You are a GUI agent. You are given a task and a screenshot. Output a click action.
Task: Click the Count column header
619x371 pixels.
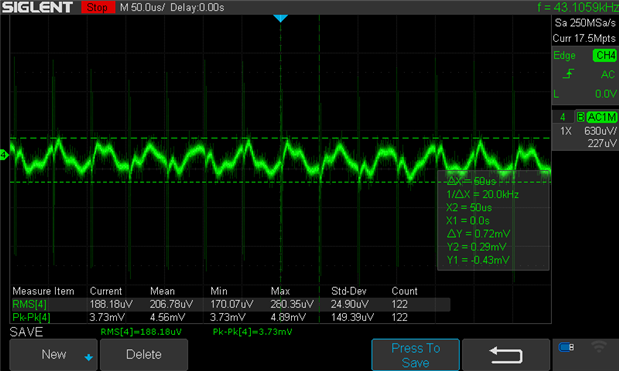(x=404, y=291)
